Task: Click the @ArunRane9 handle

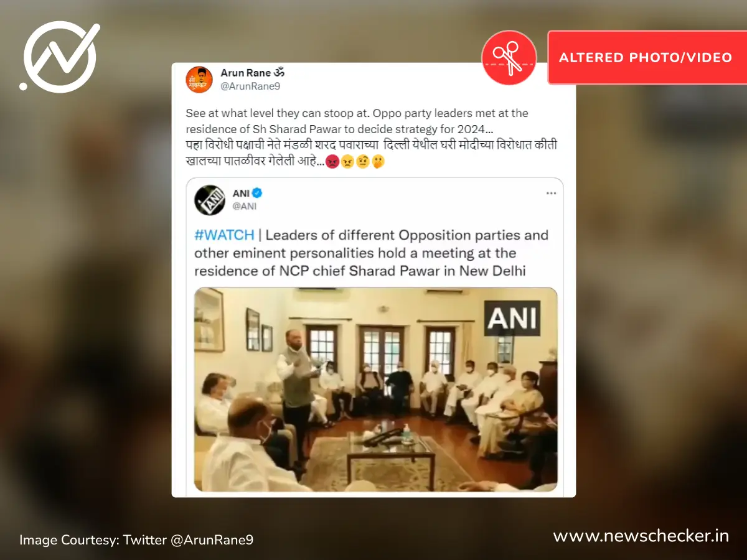Action: 250,86
